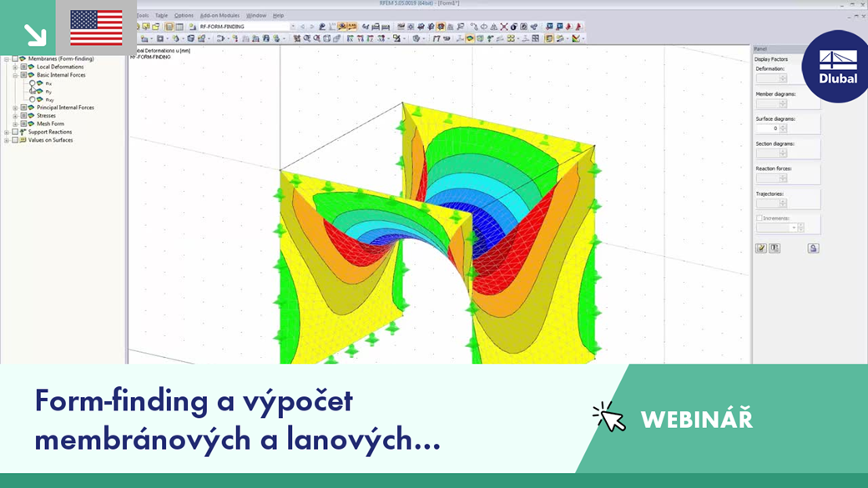Screen dimensions: 868x488
Task: Click the next module arrow beside RF-FORM-FINDING
Action: (x=311, y=27)
